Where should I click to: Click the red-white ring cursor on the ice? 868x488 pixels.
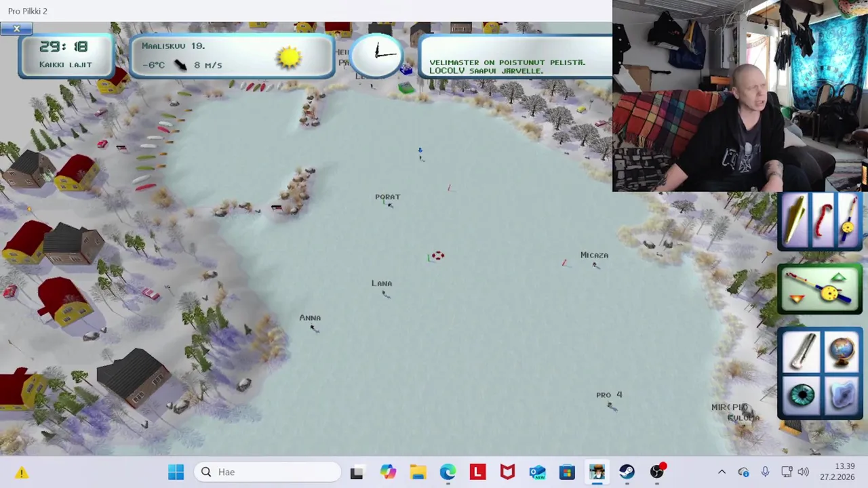tap(438, 256)
